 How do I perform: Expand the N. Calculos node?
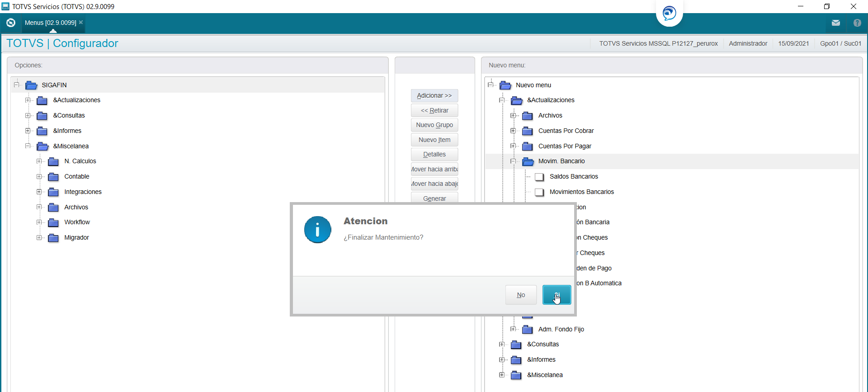pyautogui.click(x=39, y=161)
